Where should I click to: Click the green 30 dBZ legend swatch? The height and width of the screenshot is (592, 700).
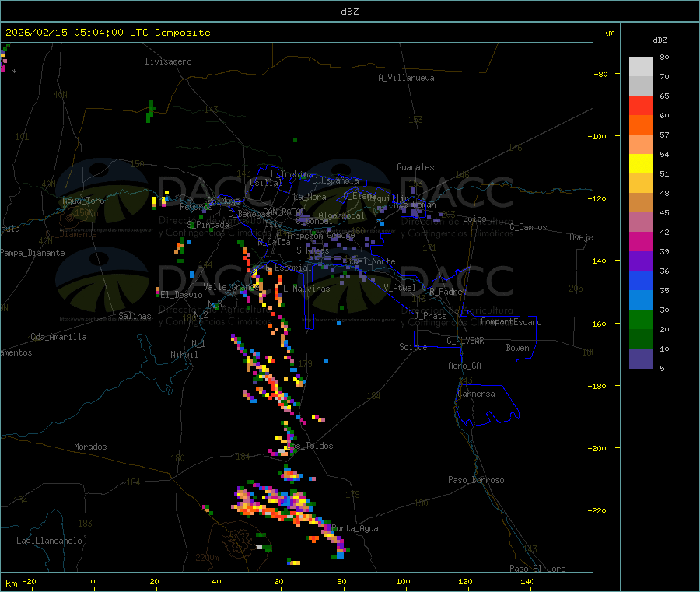pos(641,319)
